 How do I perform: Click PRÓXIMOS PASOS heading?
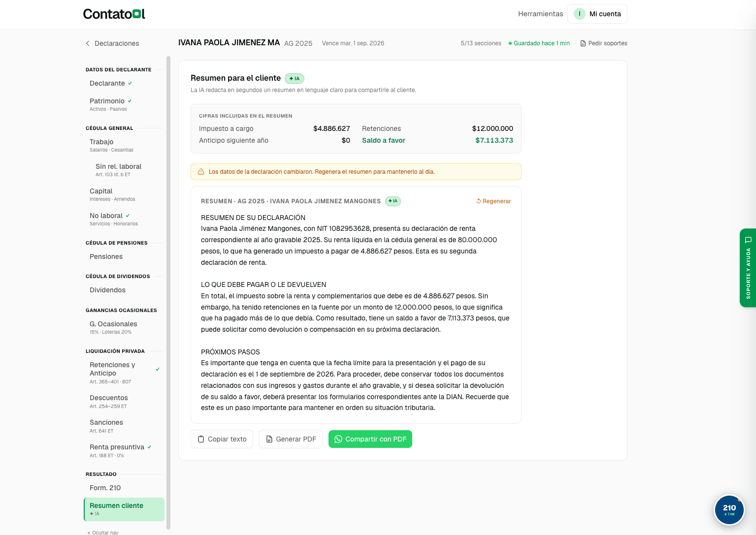pyautogui.click(x=230, y=352)
